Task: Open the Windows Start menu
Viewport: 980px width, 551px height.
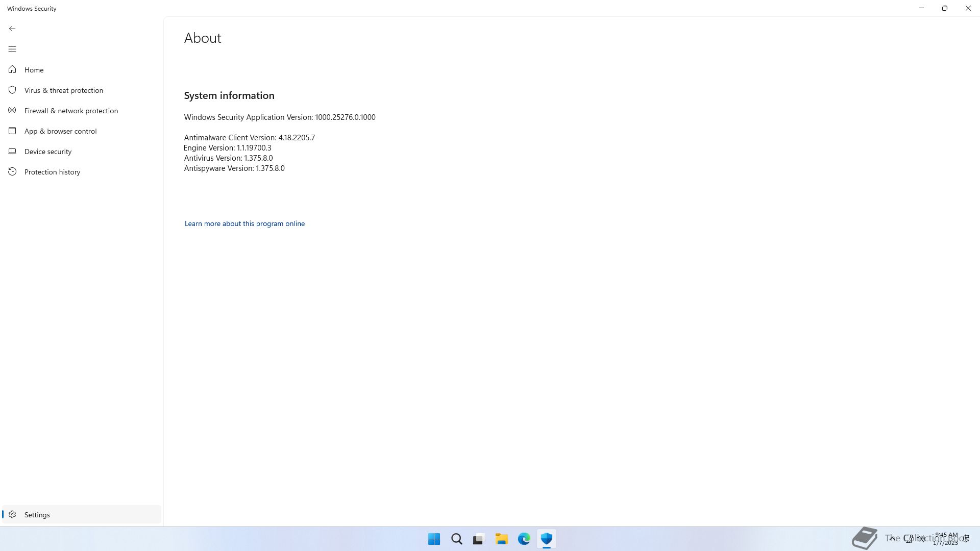Action: coord(434,539)
